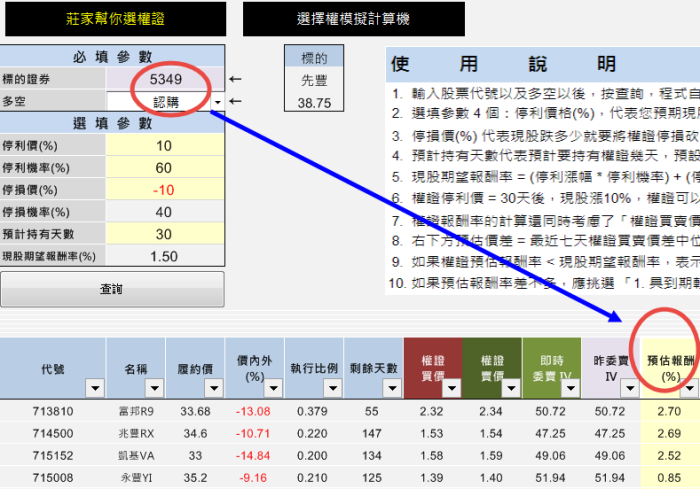Screen dimensions: 700x489
Task: Click the underlying price 38.75
Action: click(314, 103)
